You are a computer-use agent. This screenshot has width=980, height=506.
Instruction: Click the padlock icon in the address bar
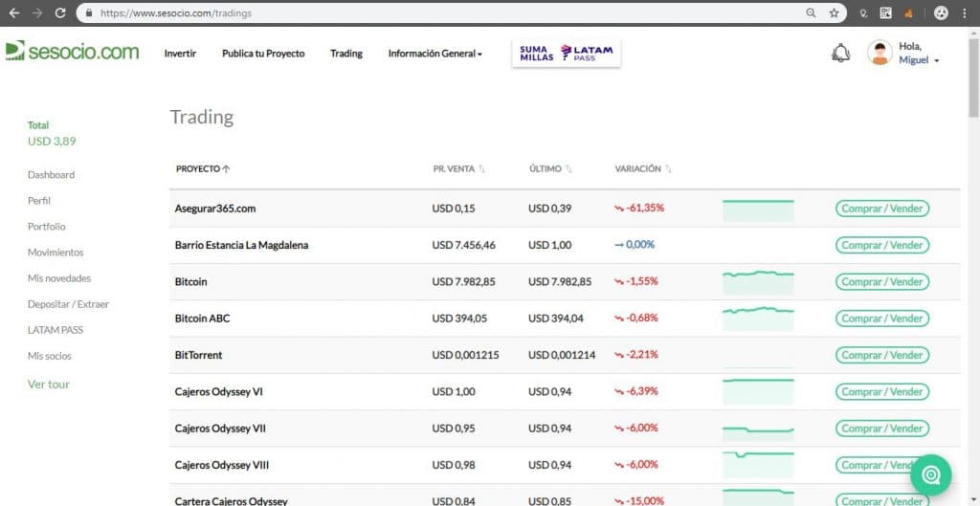coord(89,13)
